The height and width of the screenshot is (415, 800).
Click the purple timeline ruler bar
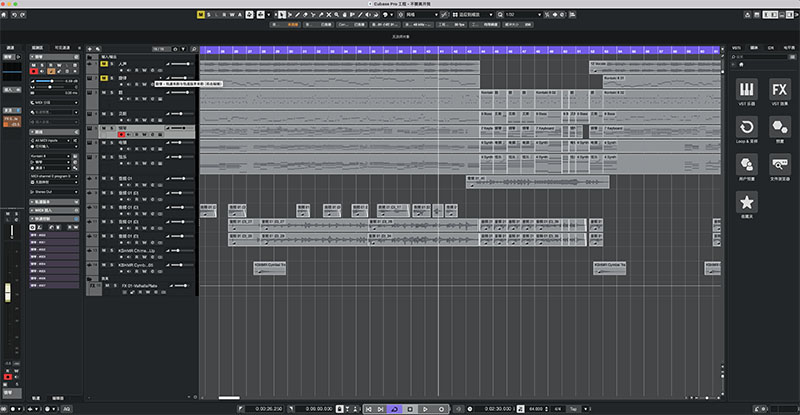point(459,51)
